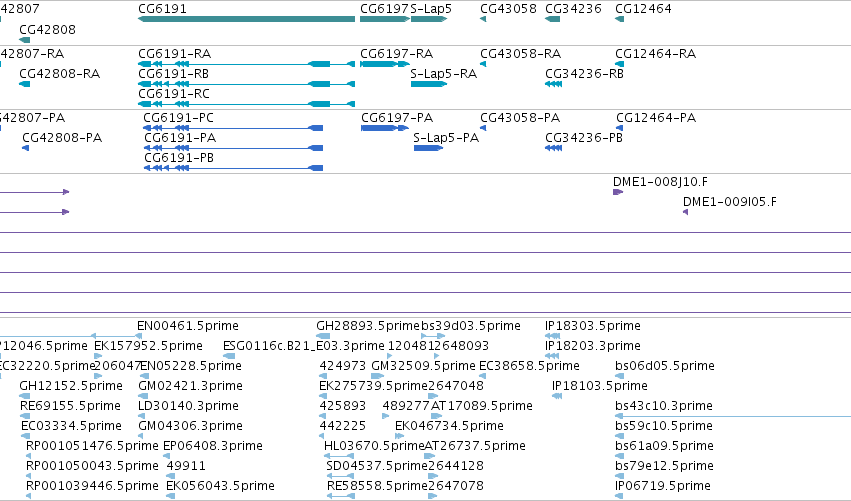This screenshot has height=501, width=851.
Task: Select EST RE69155.5prime
Action: [x=70, y=406]
